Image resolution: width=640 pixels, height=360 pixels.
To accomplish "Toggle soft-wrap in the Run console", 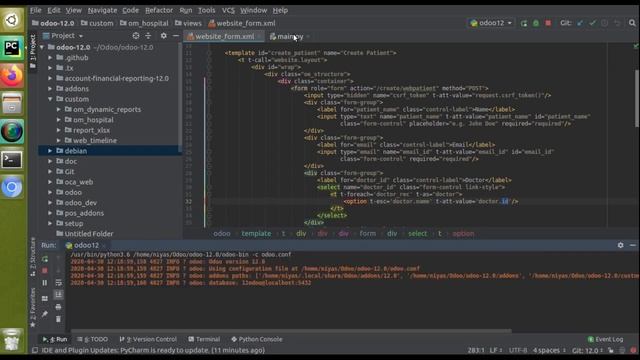I will pyautogui.click(x=58, y=282).
